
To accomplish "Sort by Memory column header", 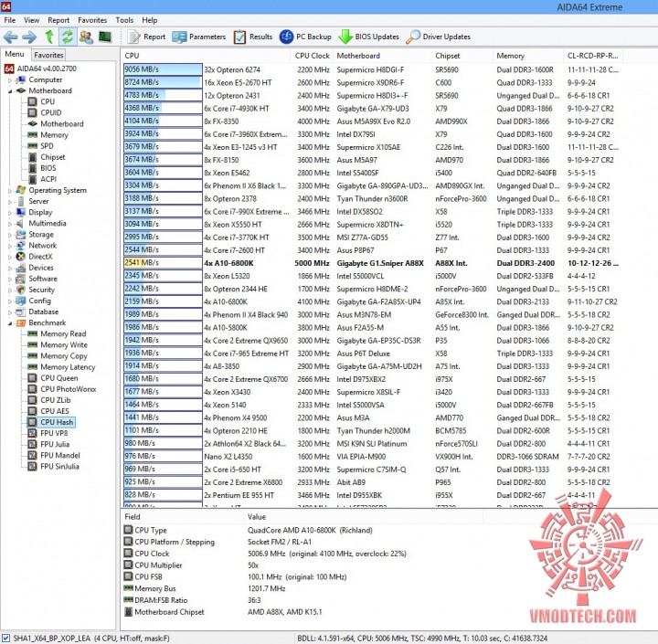I will [528, 56].
